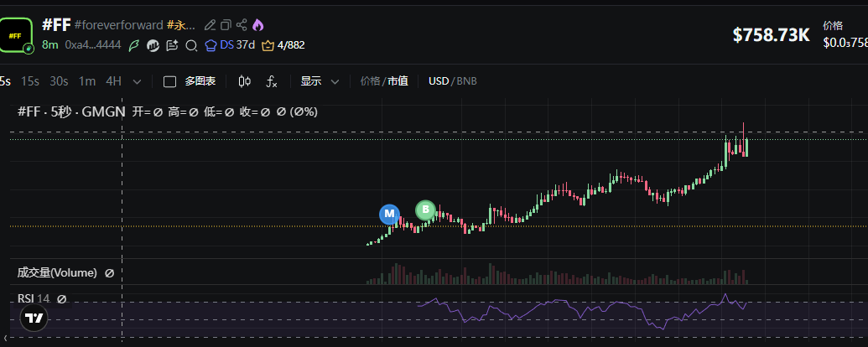
Task: Open the fx indicators icon
Action: point(271,81)
